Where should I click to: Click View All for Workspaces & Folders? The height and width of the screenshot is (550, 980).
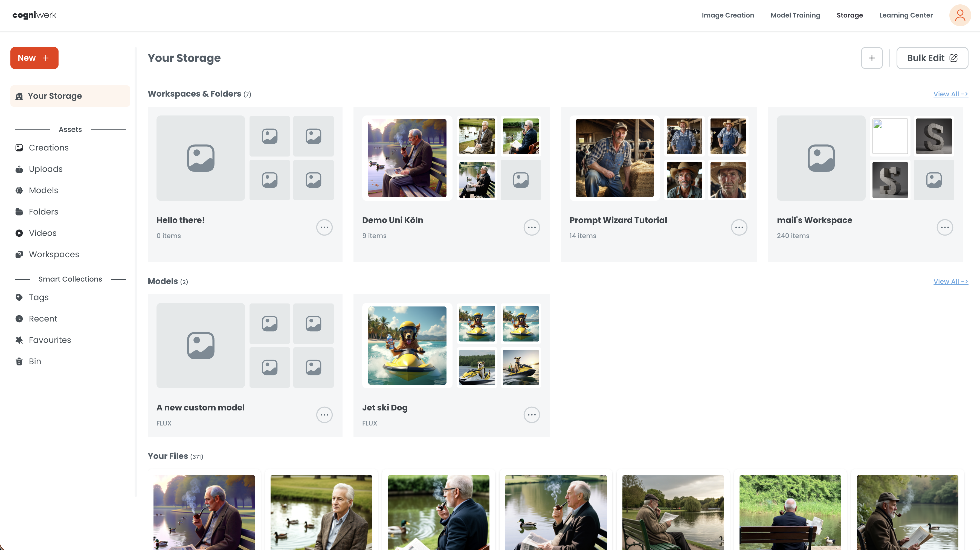click(x=950, y=94)
